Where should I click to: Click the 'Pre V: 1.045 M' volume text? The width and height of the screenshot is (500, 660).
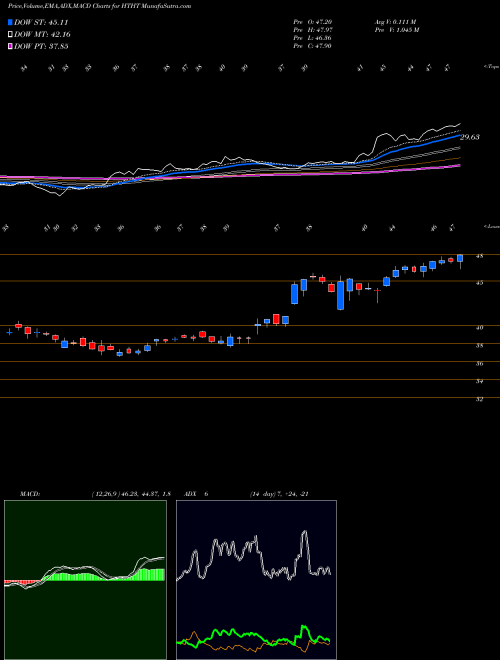396,30
